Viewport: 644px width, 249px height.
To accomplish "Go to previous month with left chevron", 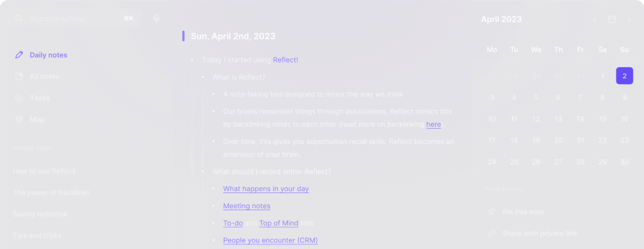I will tap(594, 19).
